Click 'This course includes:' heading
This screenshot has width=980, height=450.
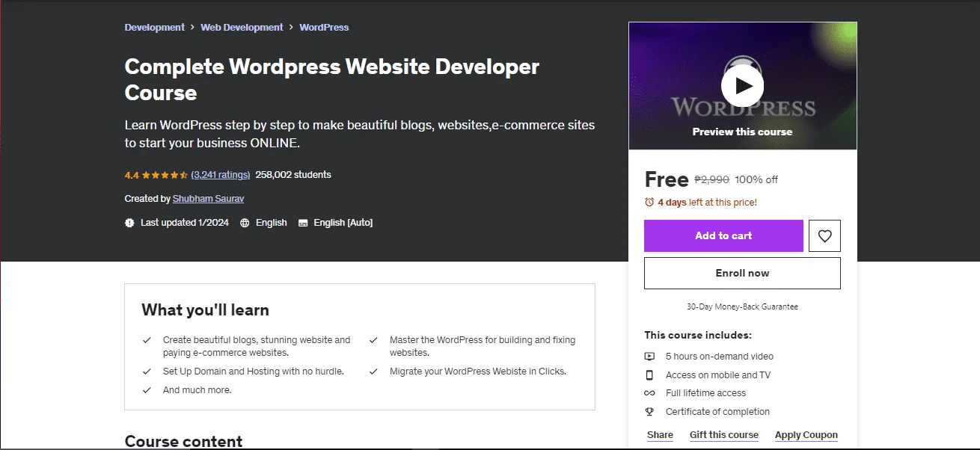pyautogui.click(x=698, y=336)
